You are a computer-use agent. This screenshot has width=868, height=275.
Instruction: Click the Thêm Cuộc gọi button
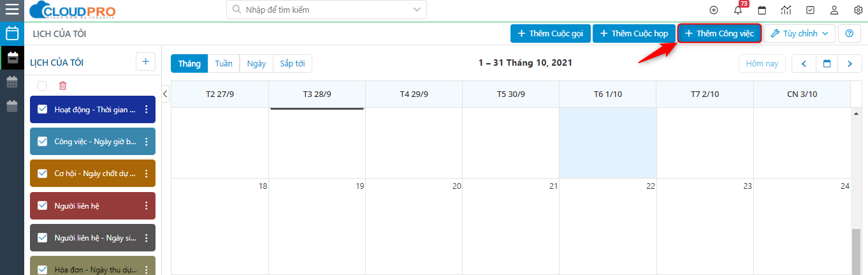point(550,33)
